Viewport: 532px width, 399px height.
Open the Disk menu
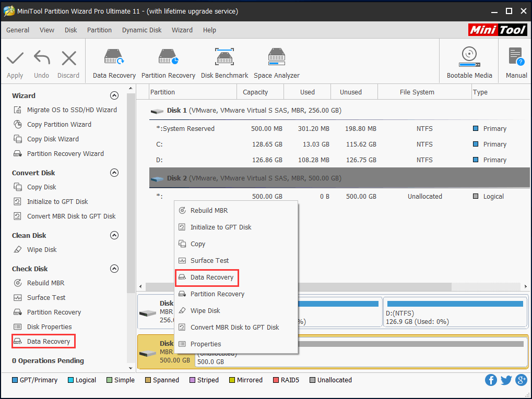pyautogui.click(x=71, y=30)
